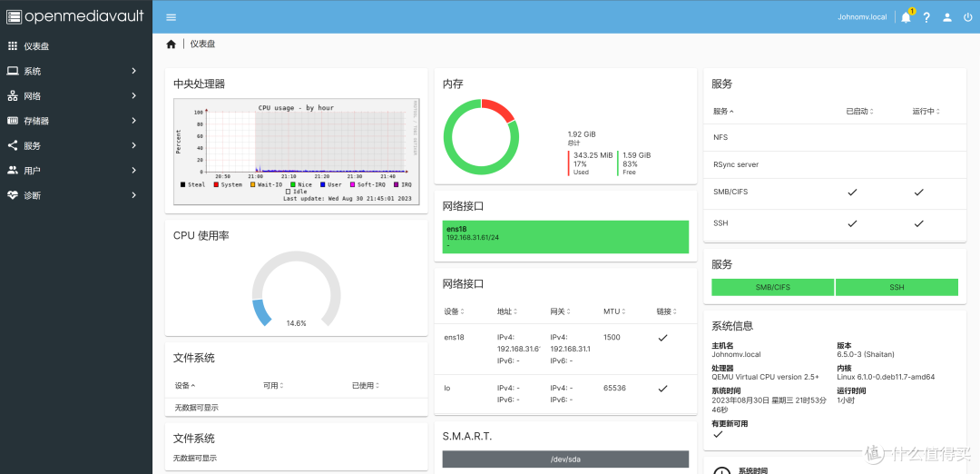Image resolution: width=980 pixels, height=474 pixels.
Task: Sort services by 运行中 column
Action: pyautogui.click(x=926, y=112)
